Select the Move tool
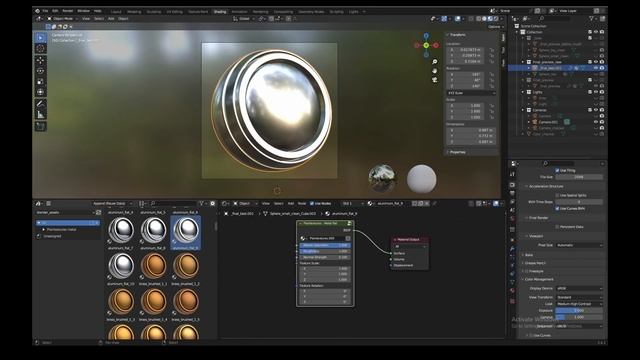 pyautogui.click(x=40, y=60)
